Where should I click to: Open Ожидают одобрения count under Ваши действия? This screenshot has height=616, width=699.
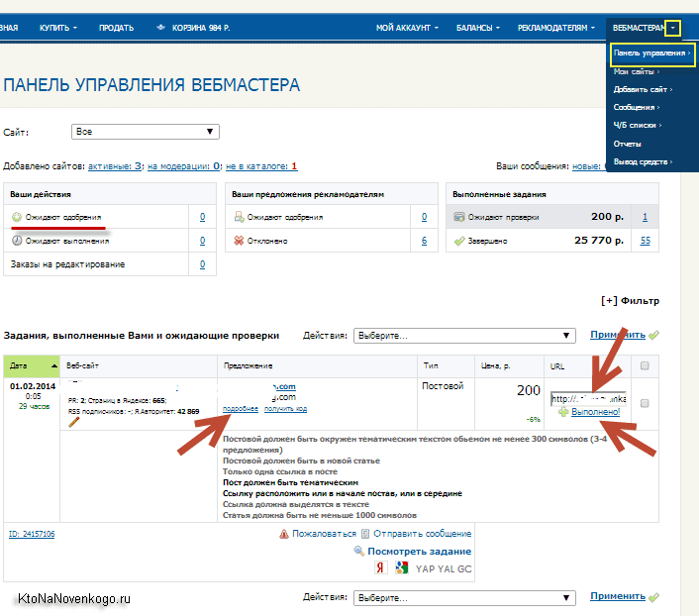(x=202, y=217)
